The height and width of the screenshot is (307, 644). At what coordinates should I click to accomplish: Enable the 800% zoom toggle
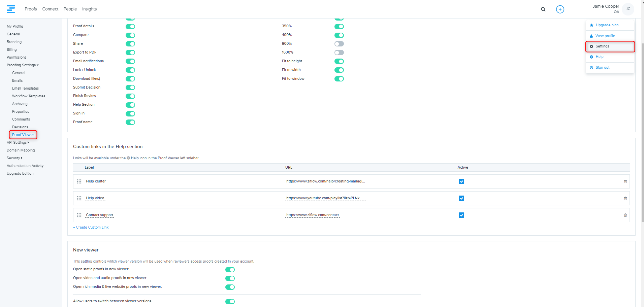[339, 44]
